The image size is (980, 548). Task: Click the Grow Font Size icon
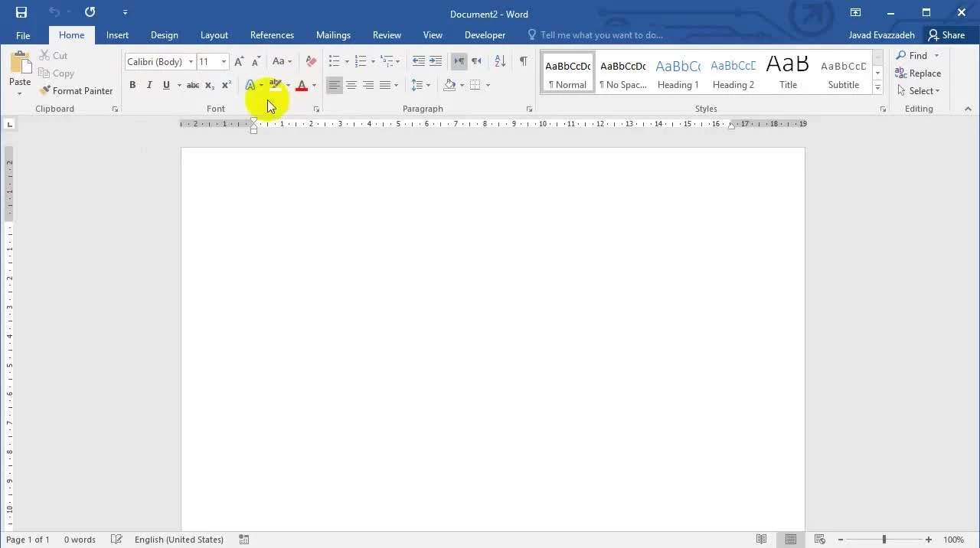[x=239, y=61]
